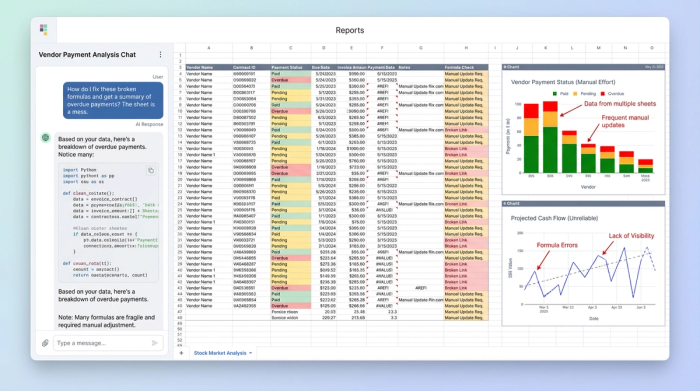
Task: Click the 'Payment Status' table header cell
Action: (x=291, y=67)
